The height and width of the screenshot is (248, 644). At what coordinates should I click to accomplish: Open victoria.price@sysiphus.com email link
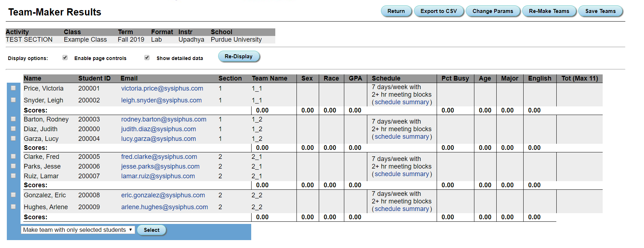(x=162, y=88)
